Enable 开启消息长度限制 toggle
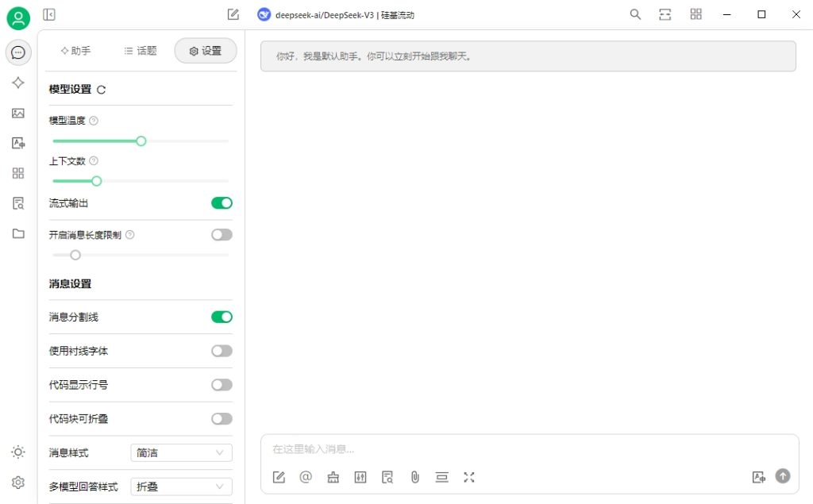Image resolution: width=813 pixels, height=504 pixels. pyautogui.click(x=222, y=235)
